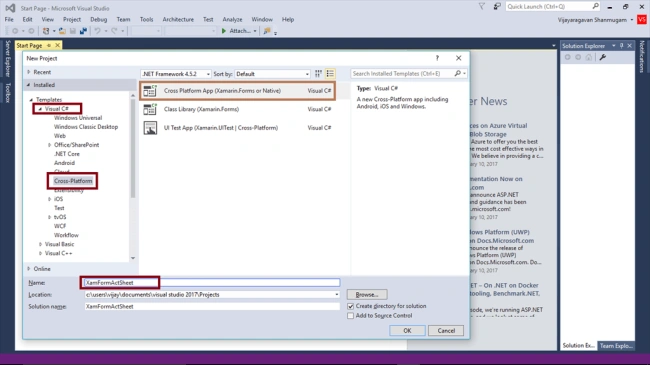The height and width of the screenshot is (365, 650).
Task: Open the Sort by Default dropdown
Action: tap(272, 74)
